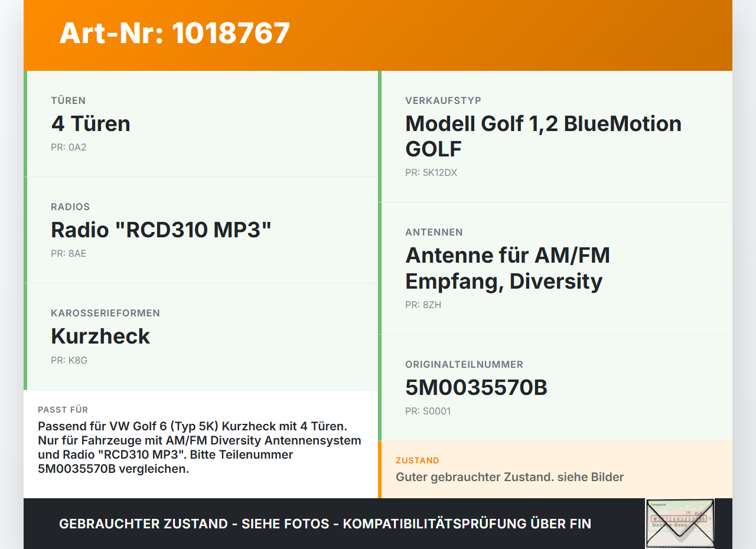Click the Zustand condition text
Screen dimensions: 756x549
[510, 477]
